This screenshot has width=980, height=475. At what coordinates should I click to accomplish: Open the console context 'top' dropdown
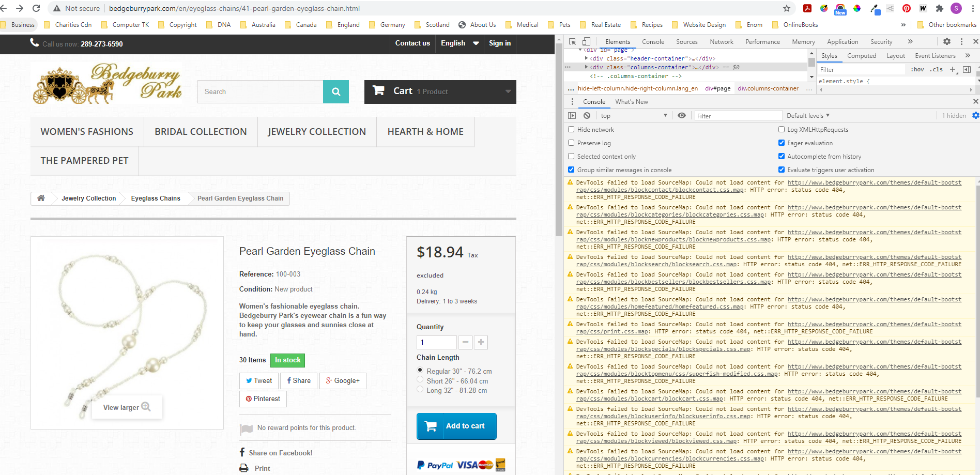pos(634,116)
